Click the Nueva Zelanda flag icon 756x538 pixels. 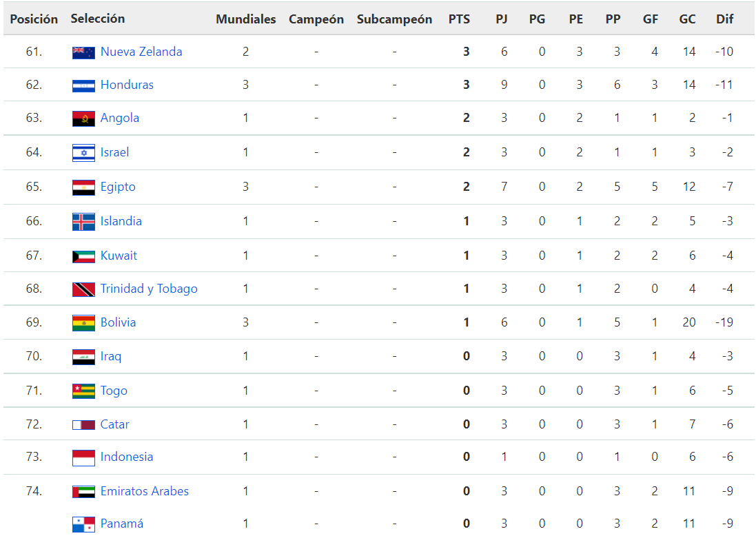[x=83, y=52]
